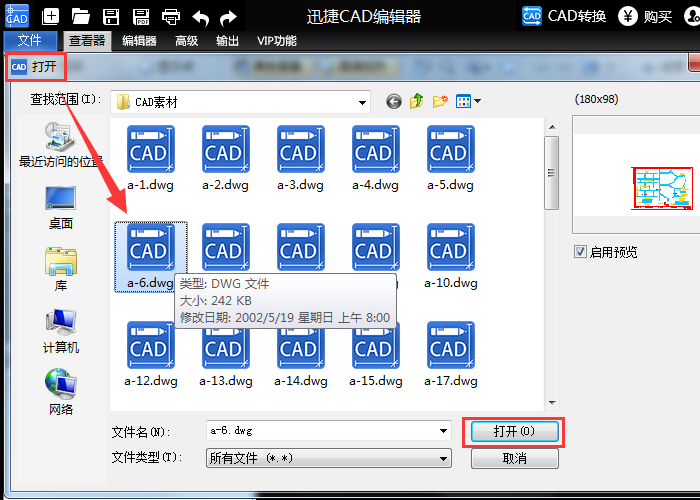This screenshot has height=500, width=700.
Task: Click the Print icon in title bar
Action: click(x=171, y=17)
